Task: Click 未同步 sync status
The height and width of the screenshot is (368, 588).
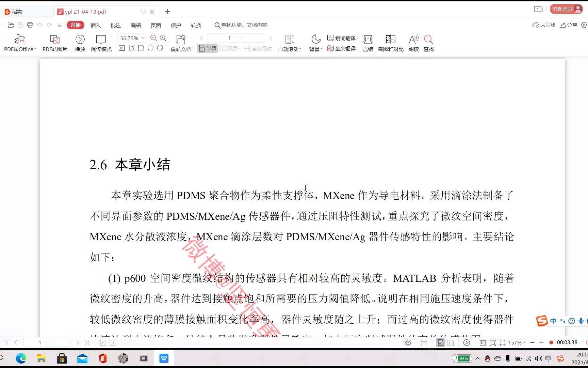Action: click(544, 25)
